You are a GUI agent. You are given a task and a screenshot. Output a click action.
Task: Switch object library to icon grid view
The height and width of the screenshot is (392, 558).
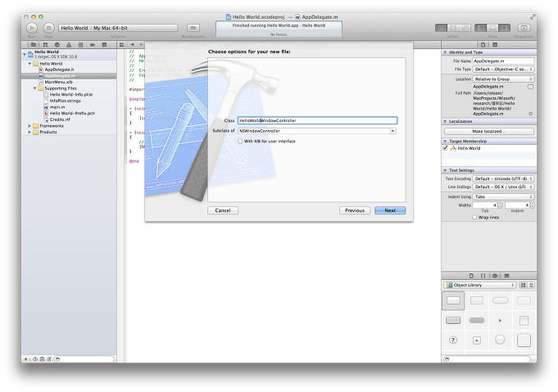pyautogui.click(x=523, y=285)
